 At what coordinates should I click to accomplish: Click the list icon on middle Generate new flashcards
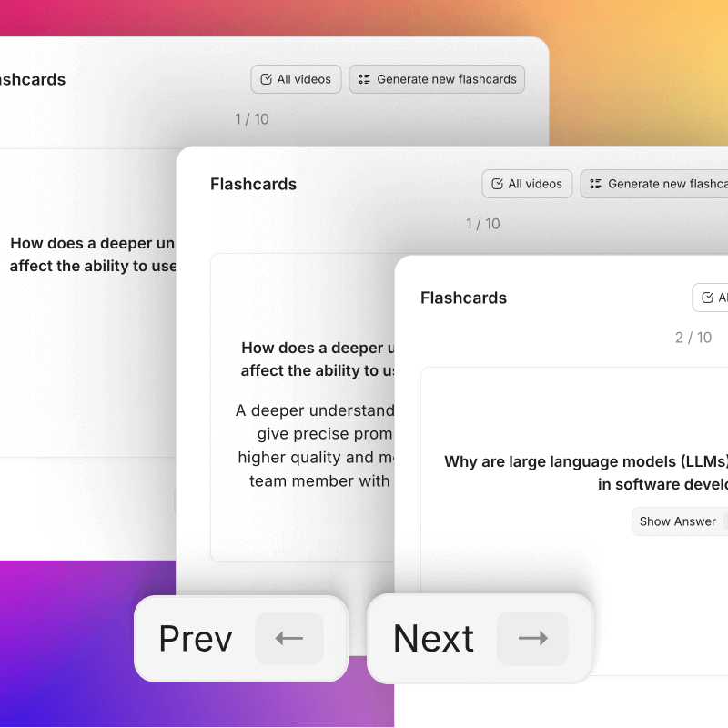tap(594, 184)
